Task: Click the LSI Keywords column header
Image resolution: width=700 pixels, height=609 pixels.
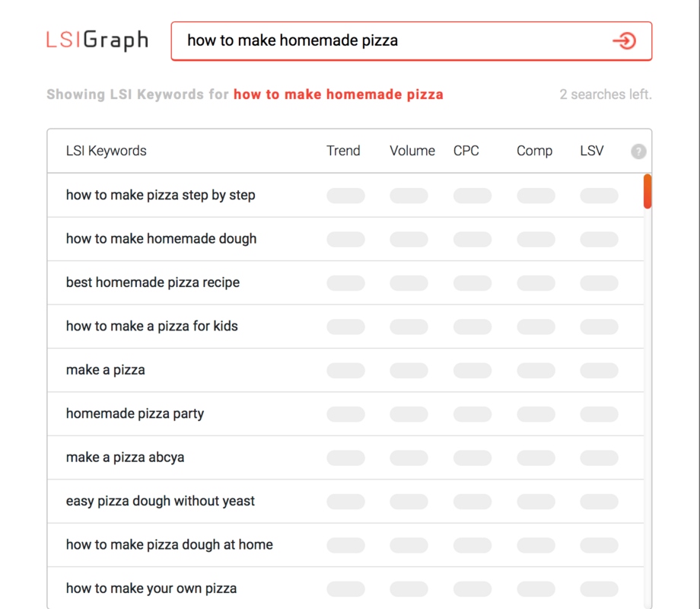Action: [x=107, y=151]
